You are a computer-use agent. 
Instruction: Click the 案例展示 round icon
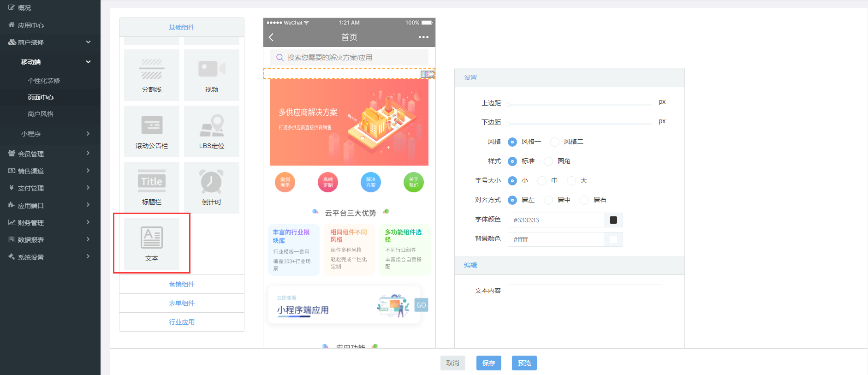pyautogui.click(x=285, y=182)
